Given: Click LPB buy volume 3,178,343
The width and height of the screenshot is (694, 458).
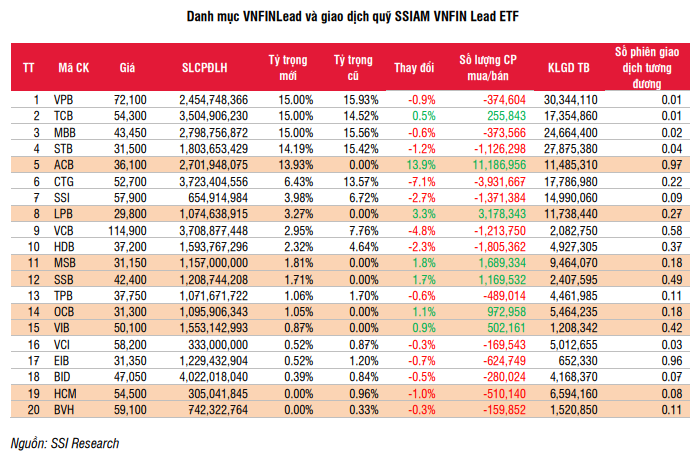Looking at the screenshot, I should click(x=502, y=214).
